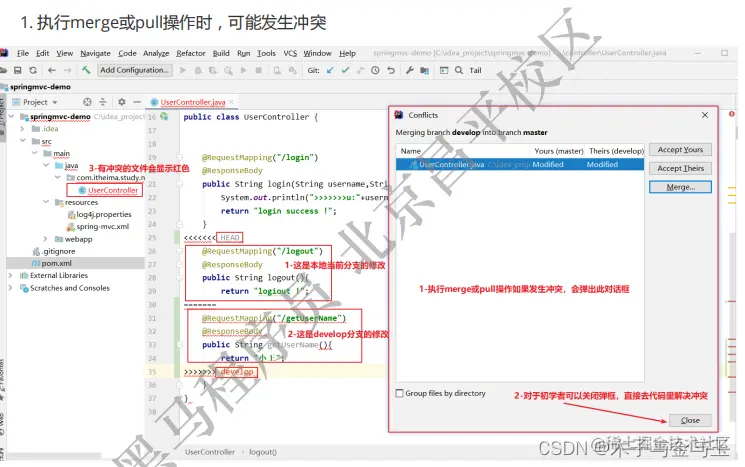Click the Accept Theirs button
Screen dimensions: 745x467
(680, 168)
